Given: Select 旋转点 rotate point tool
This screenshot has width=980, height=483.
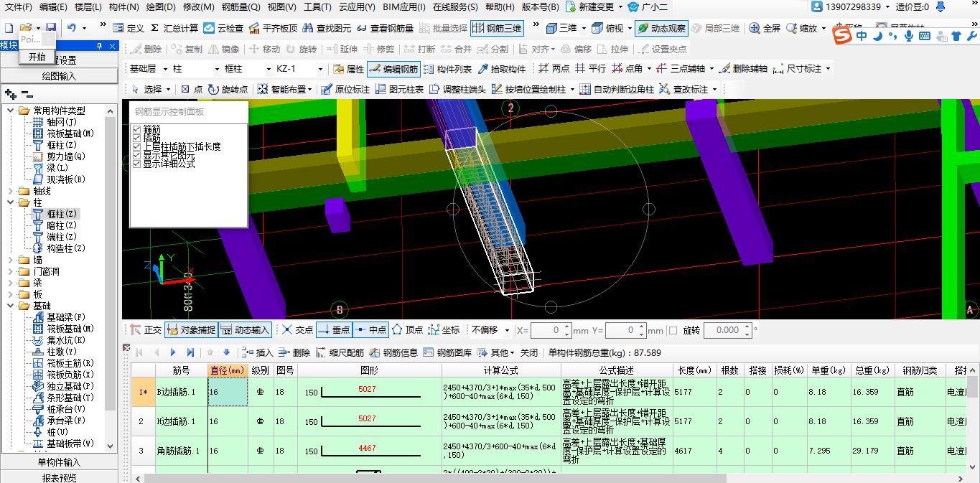Looking at the screenshot, I should coord(228,89).
